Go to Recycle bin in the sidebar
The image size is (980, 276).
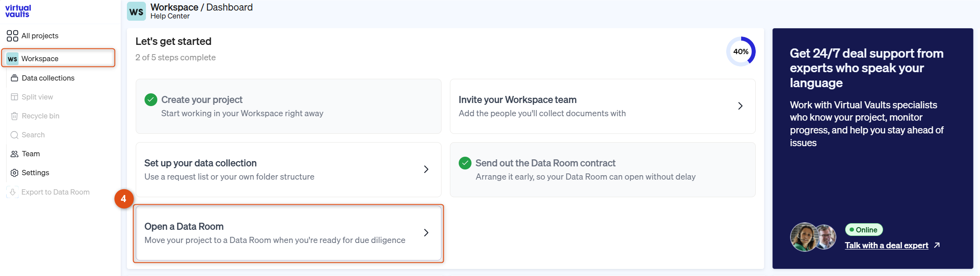click(41, 116)
